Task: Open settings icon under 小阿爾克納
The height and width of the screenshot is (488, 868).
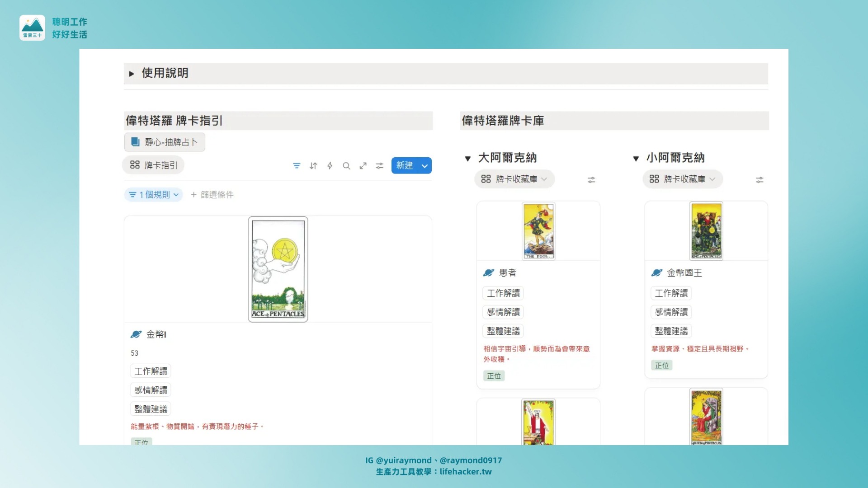Action: pos(759,180)
